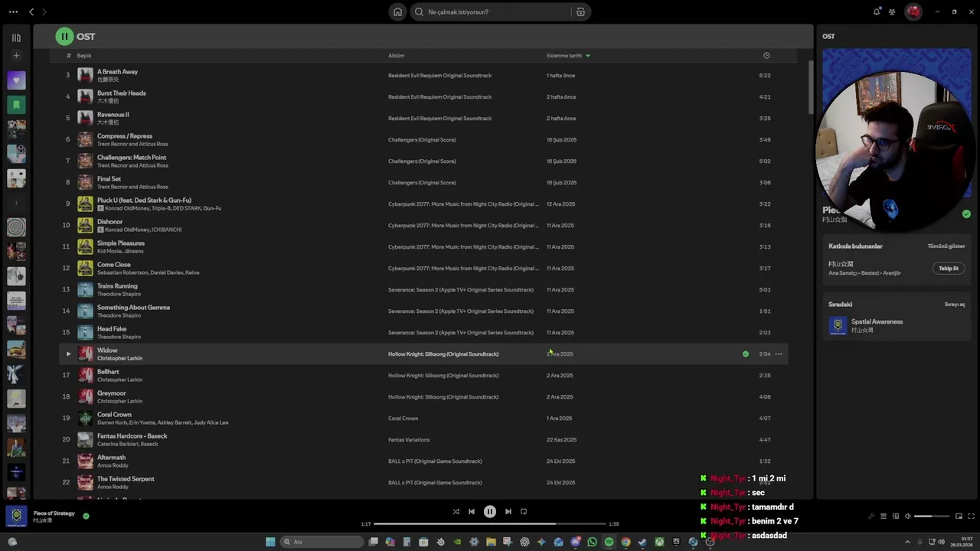This screenshot has height=551, width=980.
Task: Open Trent Reznor and Atticus Ross under Final Set
Action: (132, 187)
